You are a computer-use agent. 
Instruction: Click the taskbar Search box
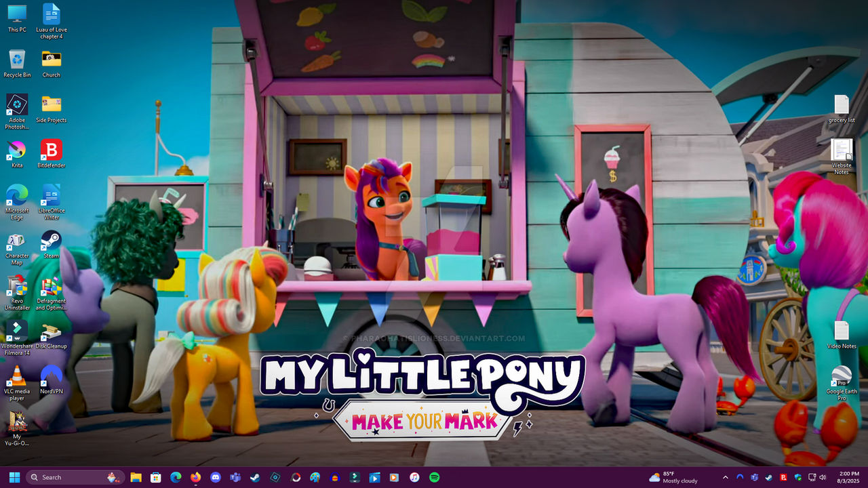point(75,477)
